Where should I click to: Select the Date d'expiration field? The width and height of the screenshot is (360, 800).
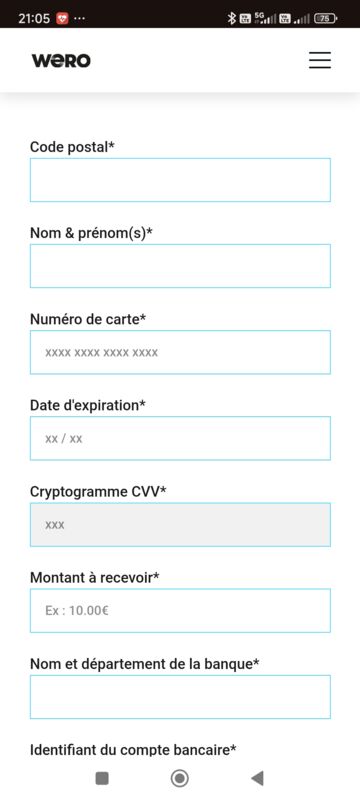pyautogui.click(x=180, y=438)
